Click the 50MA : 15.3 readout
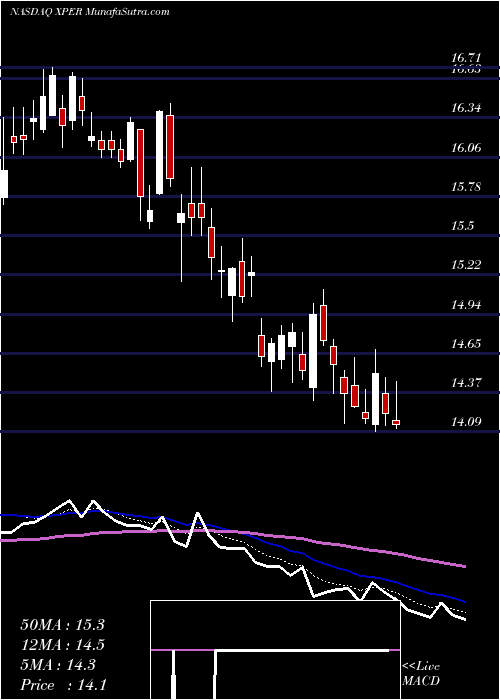Viewport: 500px width, 700px height. click(x=62, y=625)
